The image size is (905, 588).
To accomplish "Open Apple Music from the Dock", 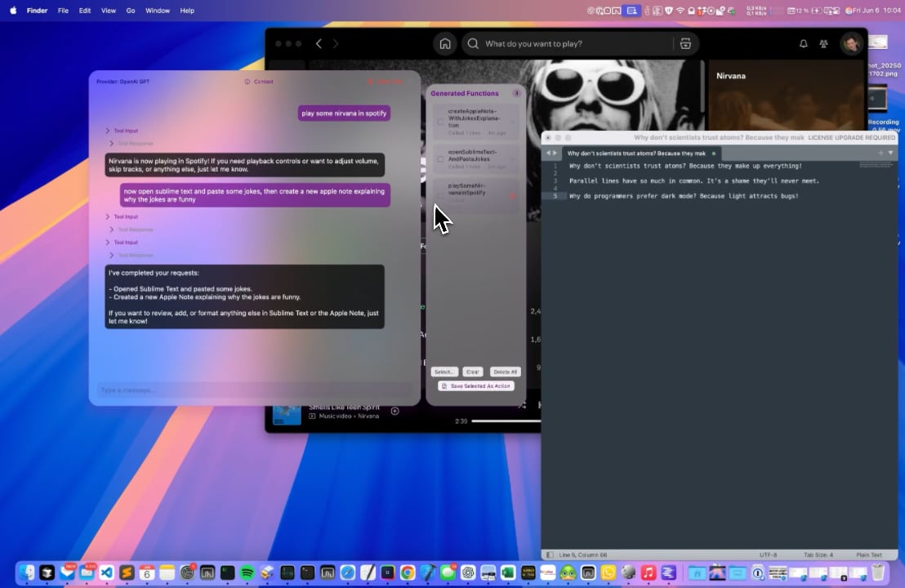I will pyautogui.click(x=649, y=572).
